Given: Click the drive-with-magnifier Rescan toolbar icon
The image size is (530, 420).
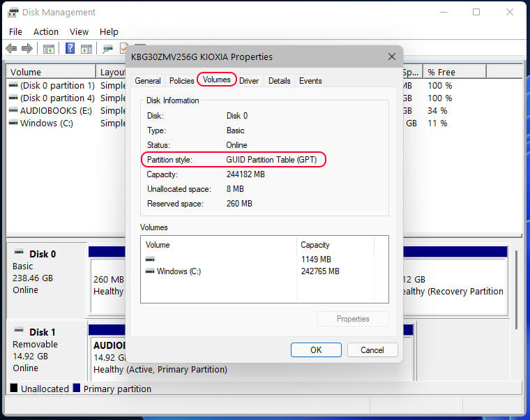Looking at the screenshot, I should pyautogui.click(x=107, y=49).
